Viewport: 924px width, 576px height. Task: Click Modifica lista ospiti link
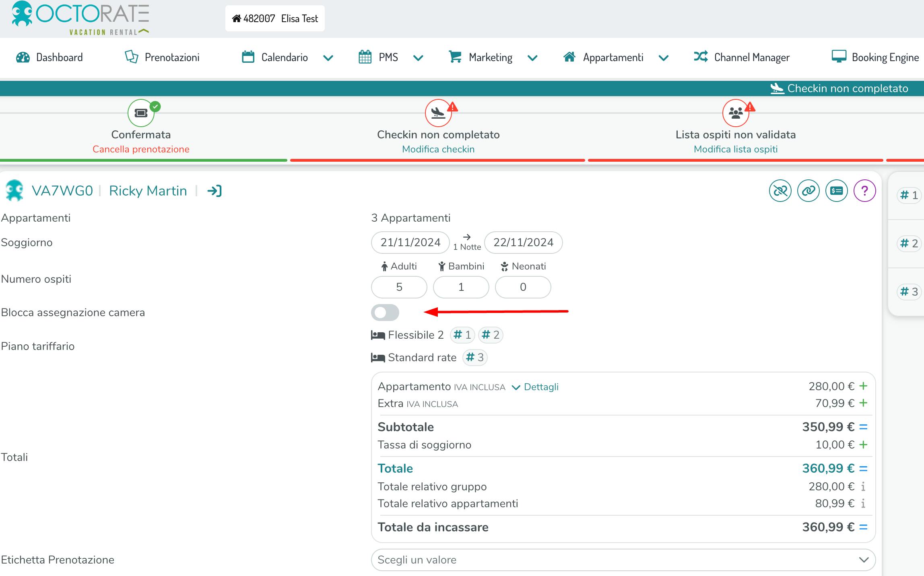[736, 149]
